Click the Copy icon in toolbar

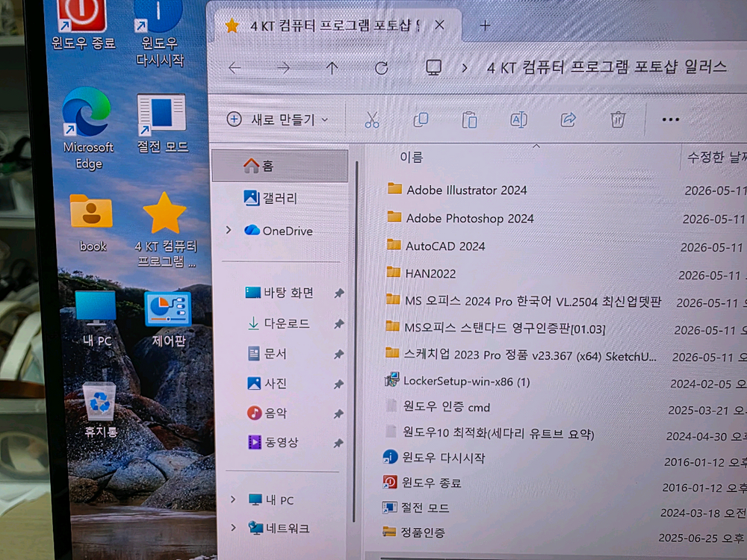(x=421, y=119)
